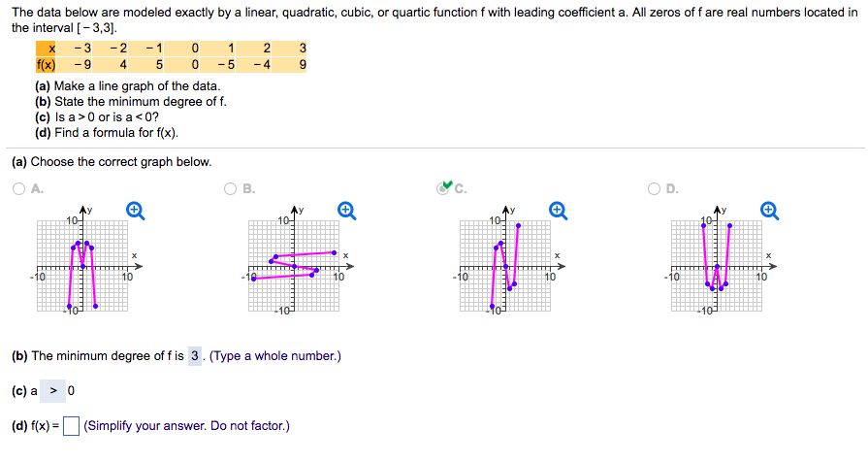This screenshot has width=868, height=462.
Task: Choose option B radio button
Action: coord(231,189)
